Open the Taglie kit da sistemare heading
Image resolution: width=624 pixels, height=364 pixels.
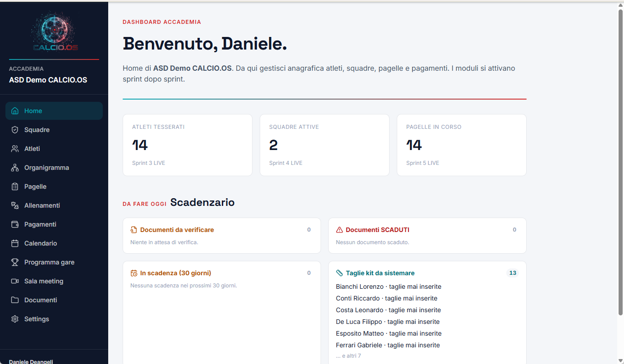(x=380, y=273)
